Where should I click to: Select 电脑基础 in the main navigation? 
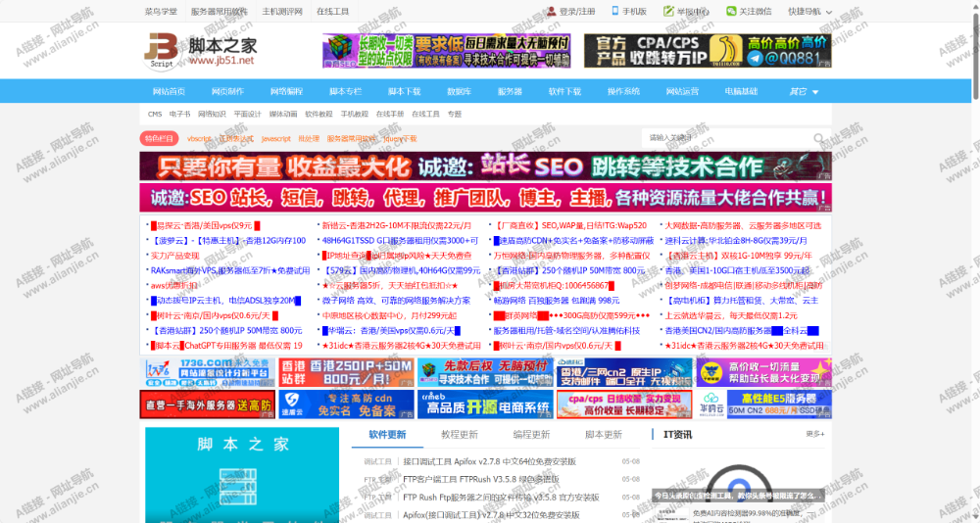tap(741, 91)
